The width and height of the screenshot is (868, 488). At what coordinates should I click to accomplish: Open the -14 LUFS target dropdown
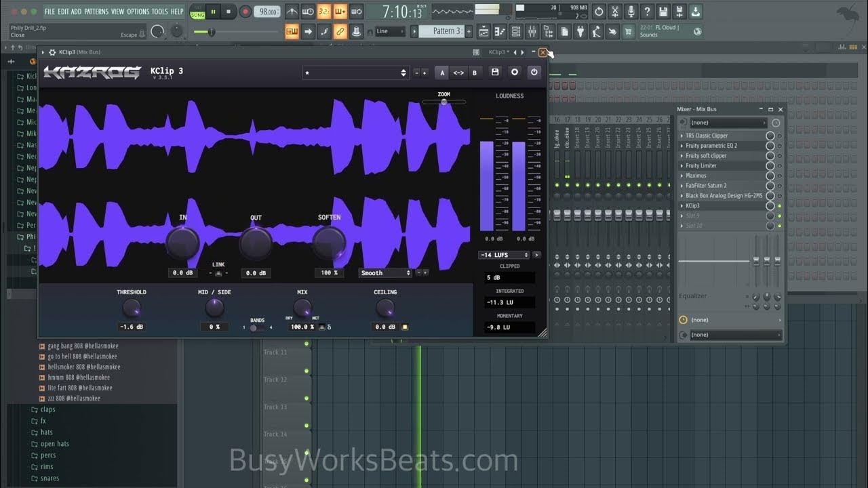point(504,255)
